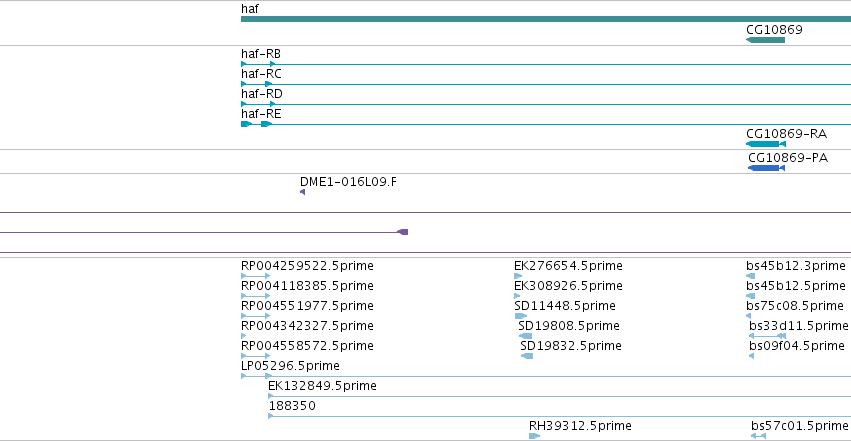Click the LP05296.5prime EST label

pyautogui.click(x=290, y=366)
